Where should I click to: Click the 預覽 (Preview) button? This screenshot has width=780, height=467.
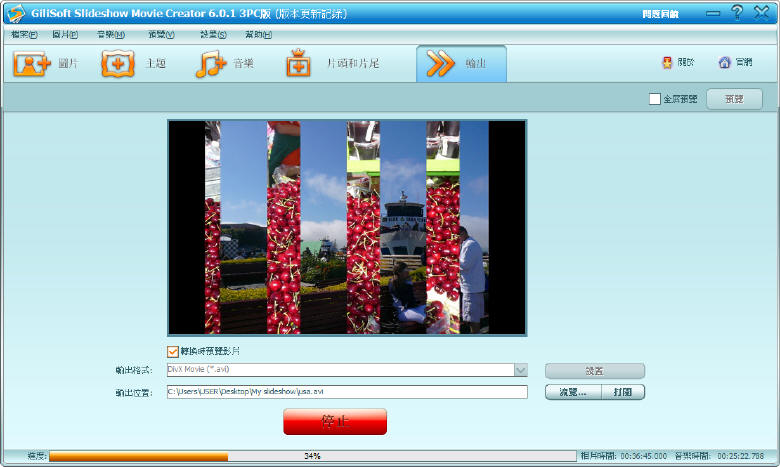click(x=734, y=99)
